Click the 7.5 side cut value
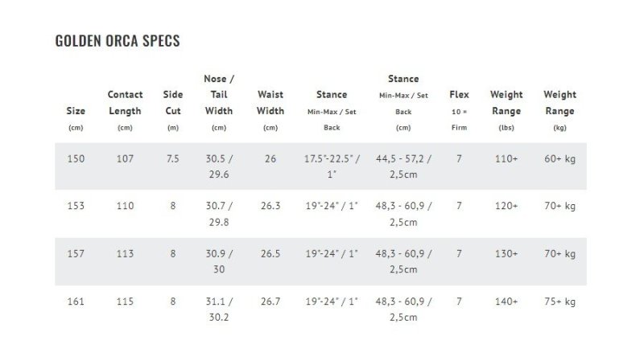 coord(172,159)
